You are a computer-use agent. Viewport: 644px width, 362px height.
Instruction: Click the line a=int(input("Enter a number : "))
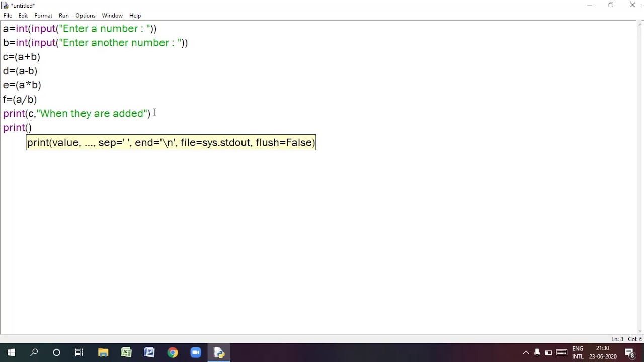click(x=80, y=29)
